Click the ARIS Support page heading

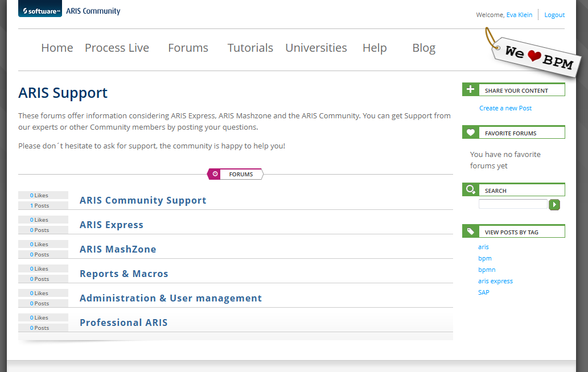[x=63, y=93]
